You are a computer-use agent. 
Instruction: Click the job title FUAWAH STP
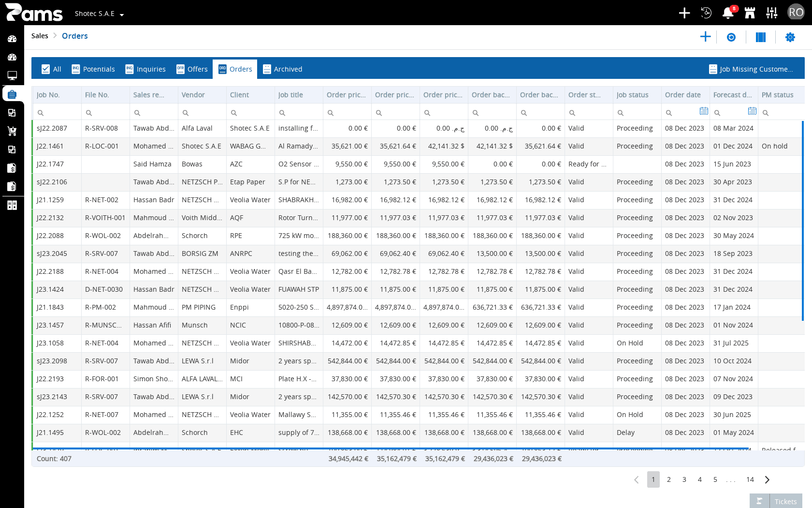[x=299, y=289]
